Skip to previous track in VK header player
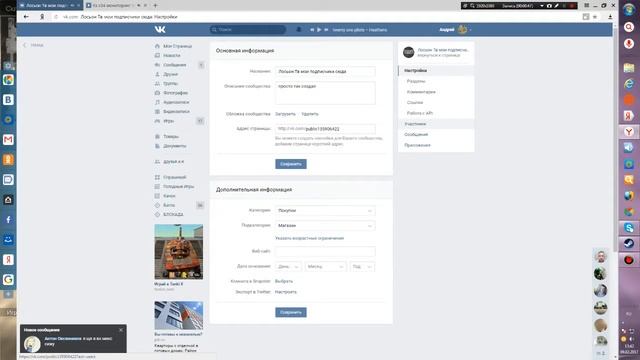 (312, 30)
